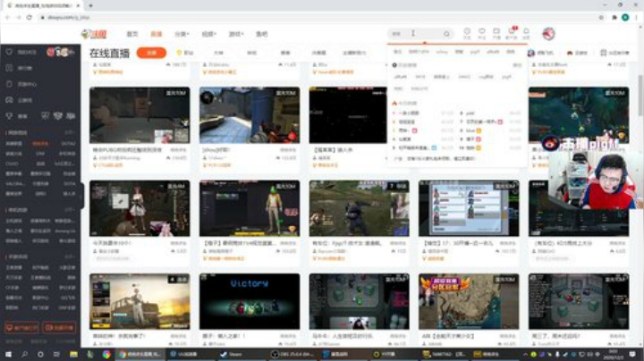Click the Douyu logo in the header
This screenshot has width=644, height=361.
(94, 34)
